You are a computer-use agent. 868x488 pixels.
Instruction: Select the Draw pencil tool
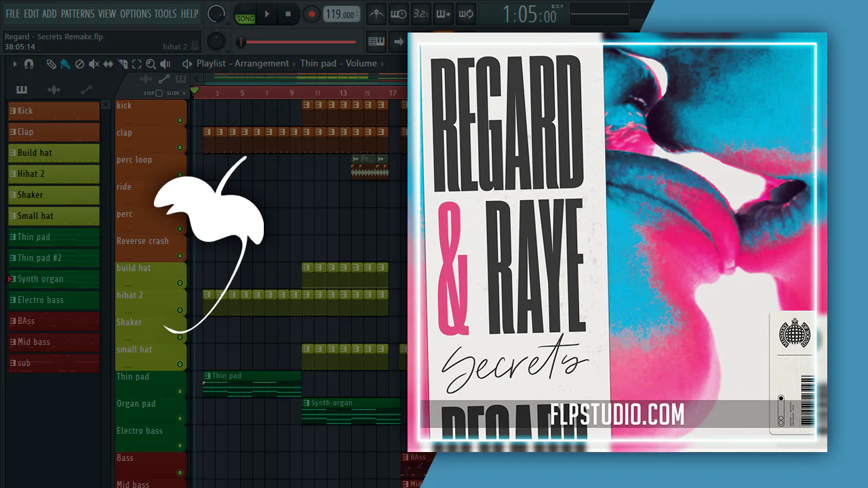52,64
